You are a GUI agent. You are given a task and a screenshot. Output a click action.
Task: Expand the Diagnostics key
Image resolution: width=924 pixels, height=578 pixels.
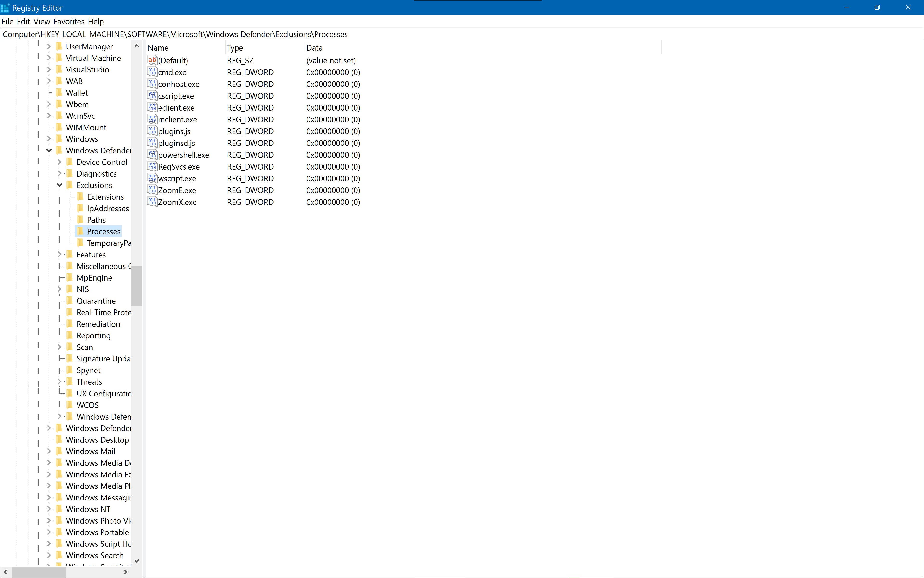(60, 174)
